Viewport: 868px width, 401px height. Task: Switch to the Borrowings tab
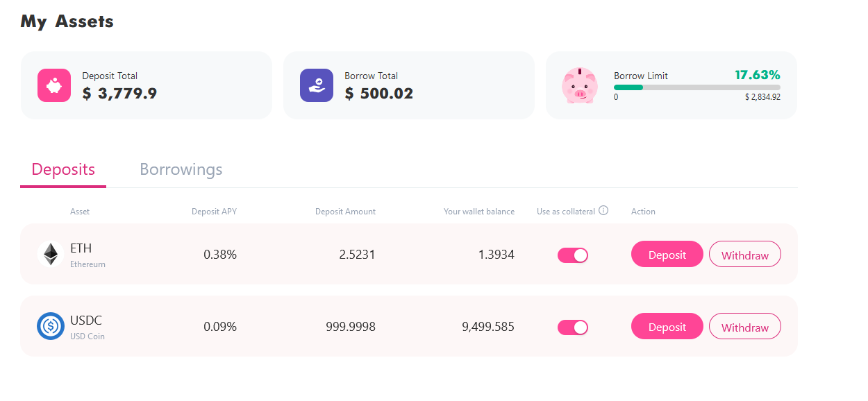pos(181,169)
